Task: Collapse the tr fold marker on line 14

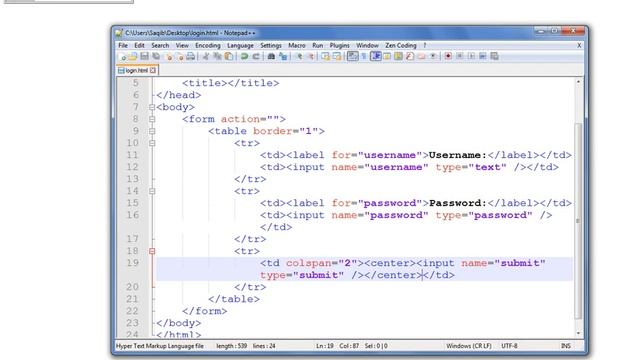Action: (152, 191)
